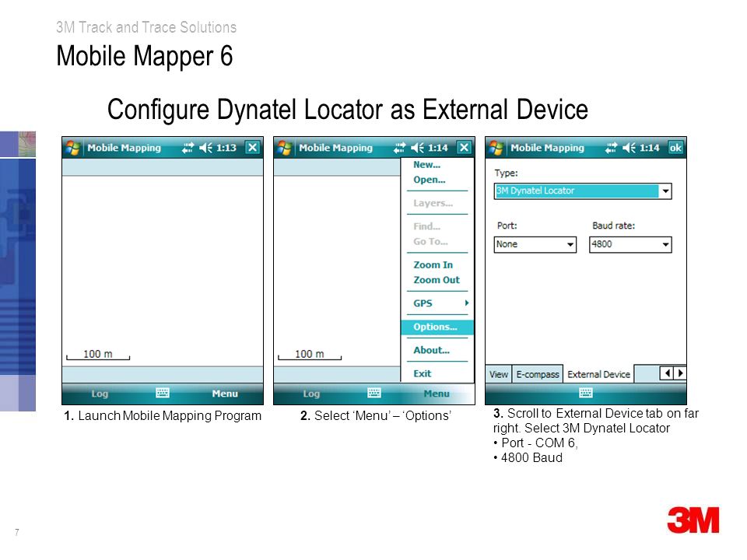Click the 3M logo

pos(693,520)
